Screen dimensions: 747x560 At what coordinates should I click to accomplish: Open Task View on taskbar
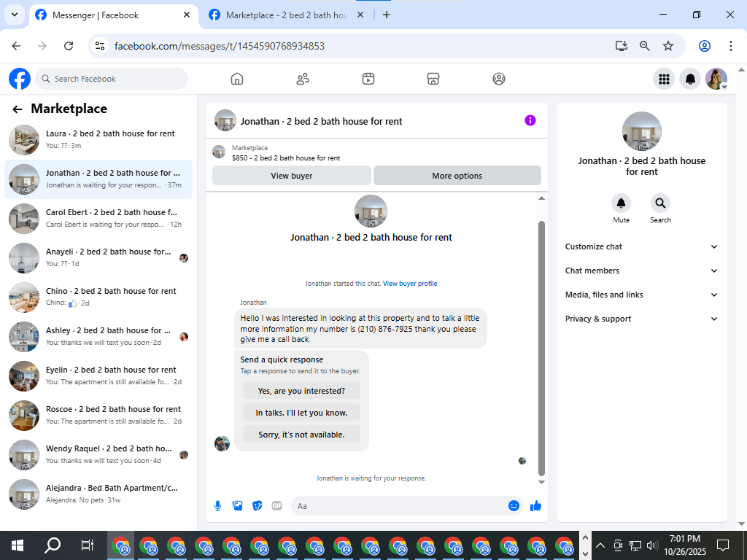(88, 545)
